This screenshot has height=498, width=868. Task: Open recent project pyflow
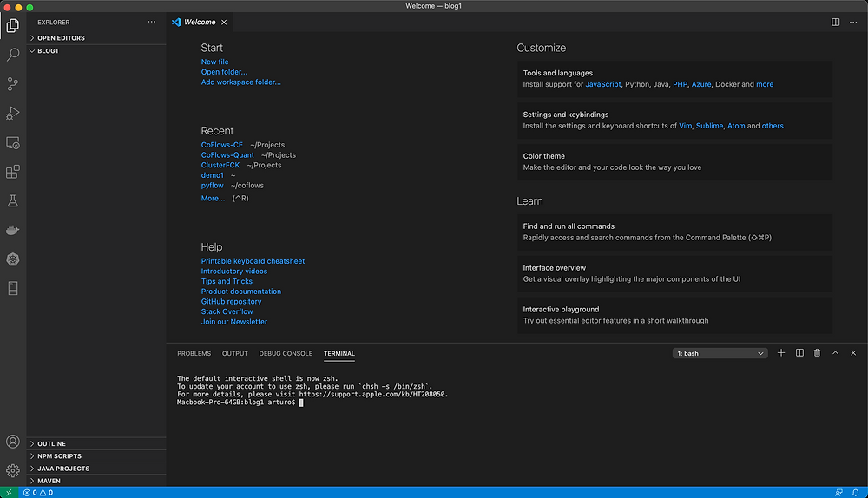[212, 186]
